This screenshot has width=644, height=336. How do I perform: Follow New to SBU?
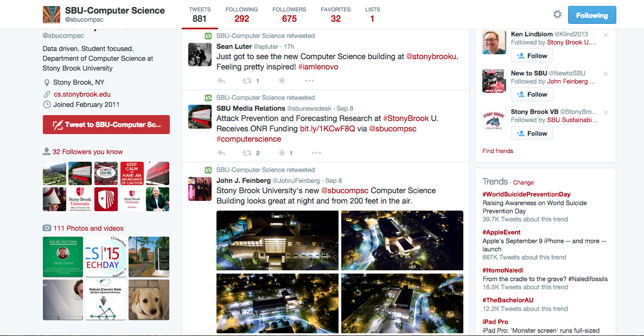point(532,94)
